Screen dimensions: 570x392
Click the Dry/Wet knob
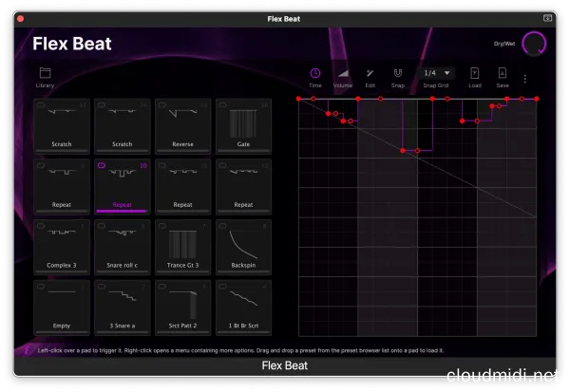(534, 44)
